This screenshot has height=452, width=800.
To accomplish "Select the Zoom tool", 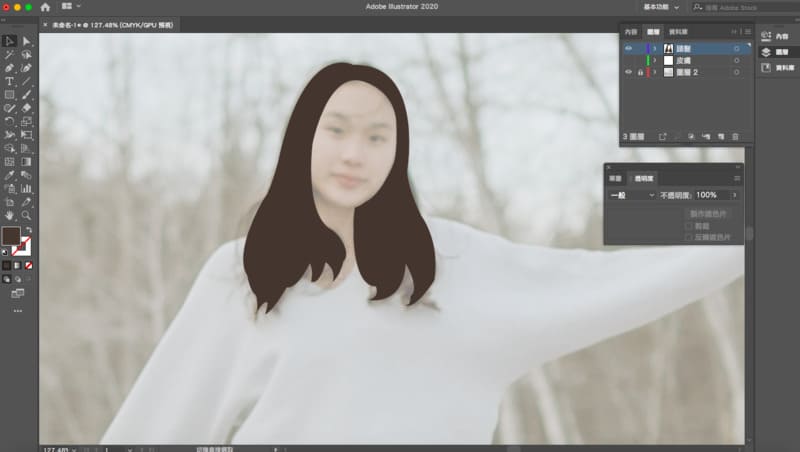I will pyautogui.click(x=27, y=215).
